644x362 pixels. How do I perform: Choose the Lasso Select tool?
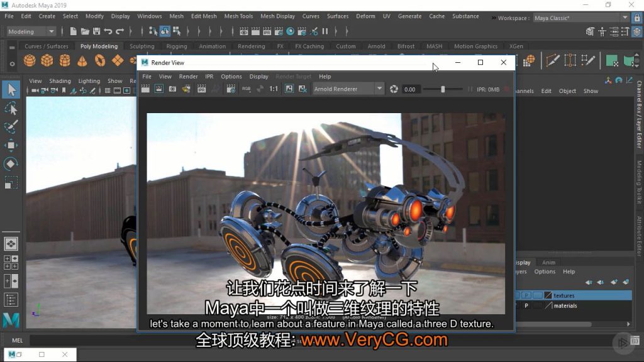[11, 108]
